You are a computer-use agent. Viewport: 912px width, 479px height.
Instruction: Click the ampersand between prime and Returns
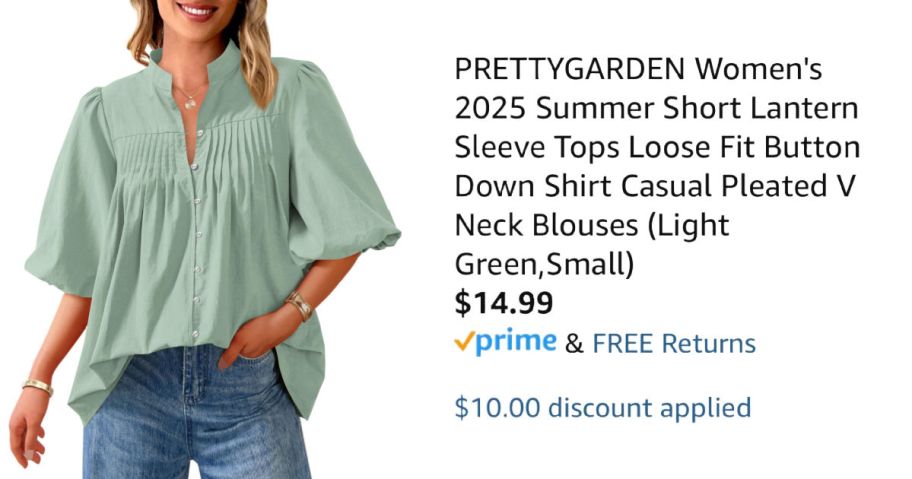(573, 344)
